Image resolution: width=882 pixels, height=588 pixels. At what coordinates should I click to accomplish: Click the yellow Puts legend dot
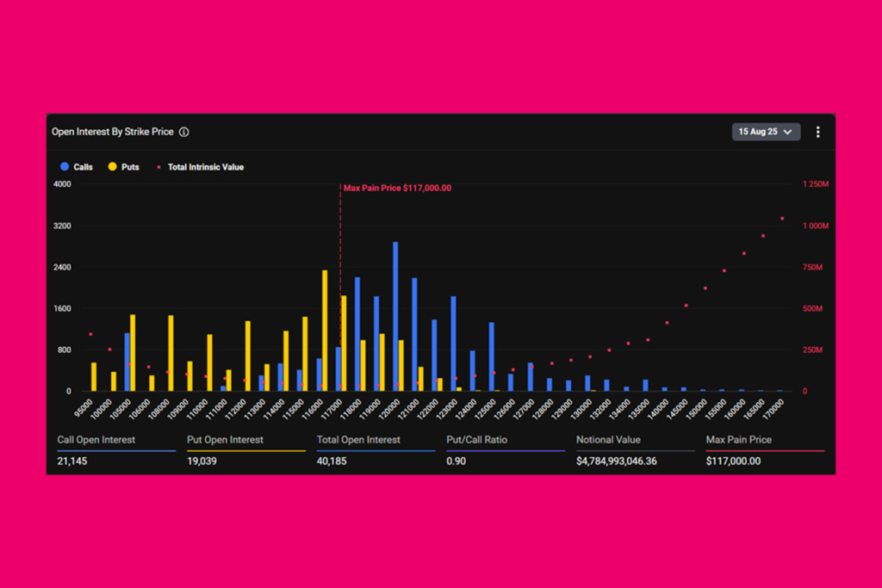coord(112,167)
